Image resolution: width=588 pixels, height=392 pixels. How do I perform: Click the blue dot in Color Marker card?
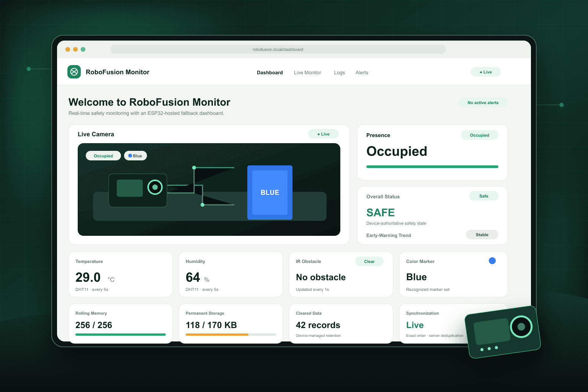pos(492,261)
